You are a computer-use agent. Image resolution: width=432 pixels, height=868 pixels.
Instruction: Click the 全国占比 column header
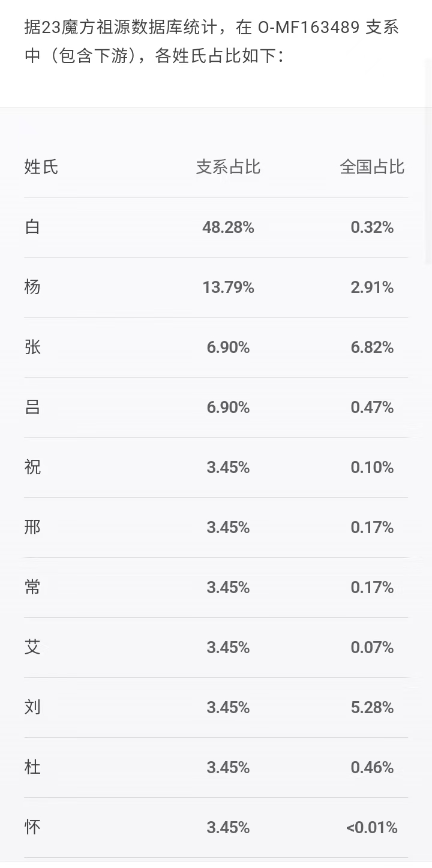click(372, 167)
